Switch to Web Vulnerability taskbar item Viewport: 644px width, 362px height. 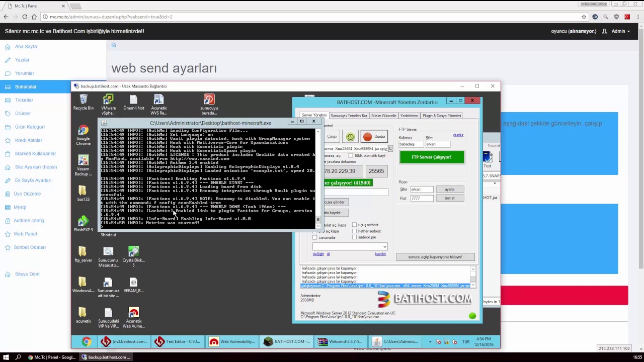coord(232,342)
